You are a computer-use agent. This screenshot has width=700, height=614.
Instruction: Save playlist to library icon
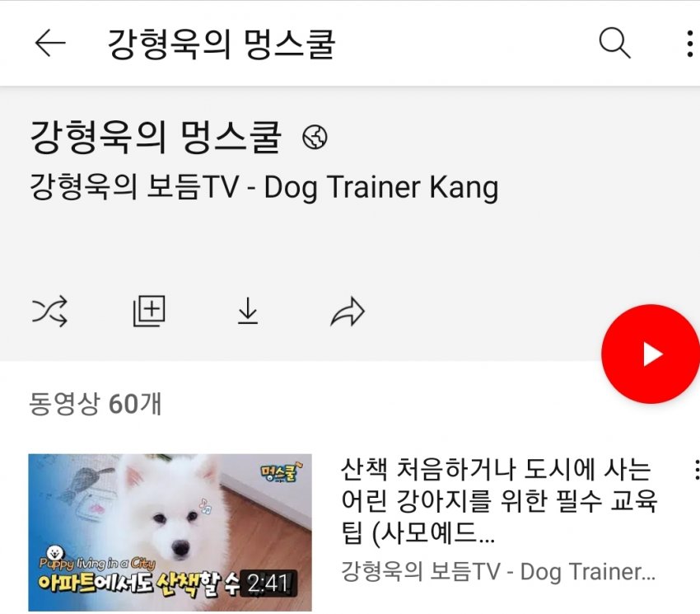point(149,311)
